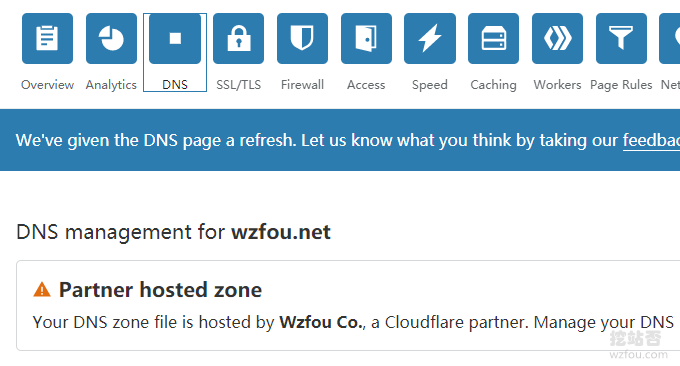
Task: Open the partially visible Network icon
Action: click(x=670, y=39)
